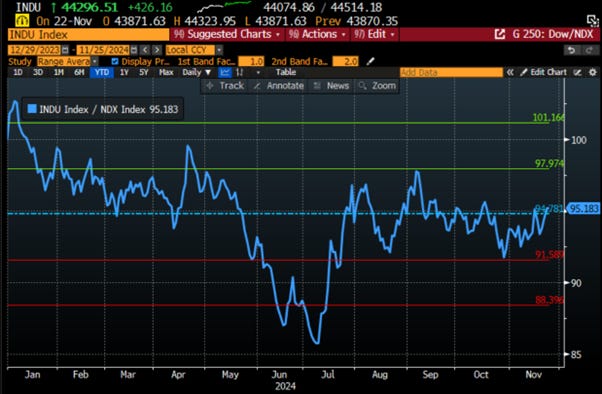This screenshot has height=394, width=602.
Task: Collapse panel with double-chevron icon
Action: pyautogui.click(x=510, y=72)
